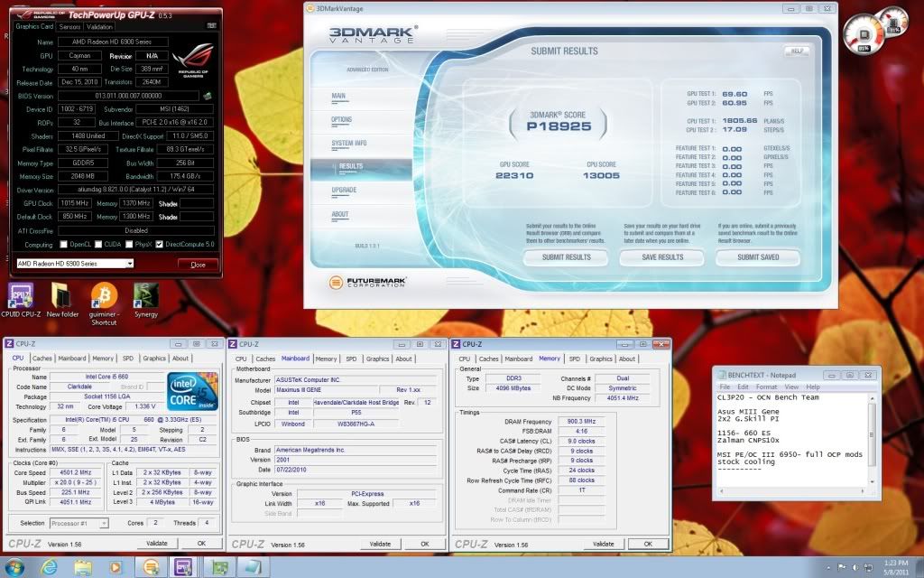
Task: Click the Windows Start orb
Action: pyautogui.click(x=15, y=566)
